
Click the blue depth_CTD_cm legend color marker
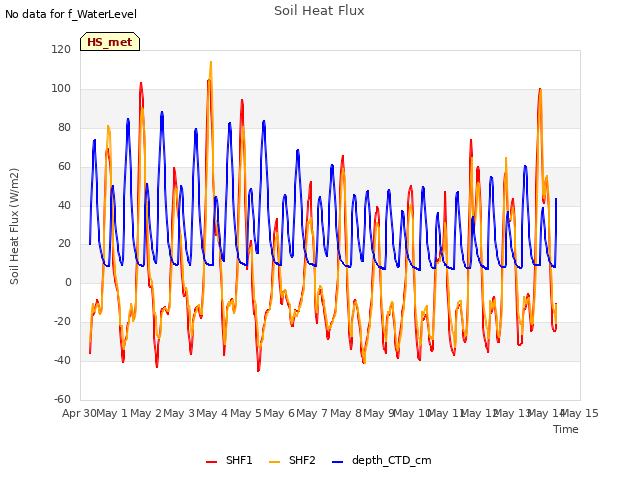coord(338,462)
